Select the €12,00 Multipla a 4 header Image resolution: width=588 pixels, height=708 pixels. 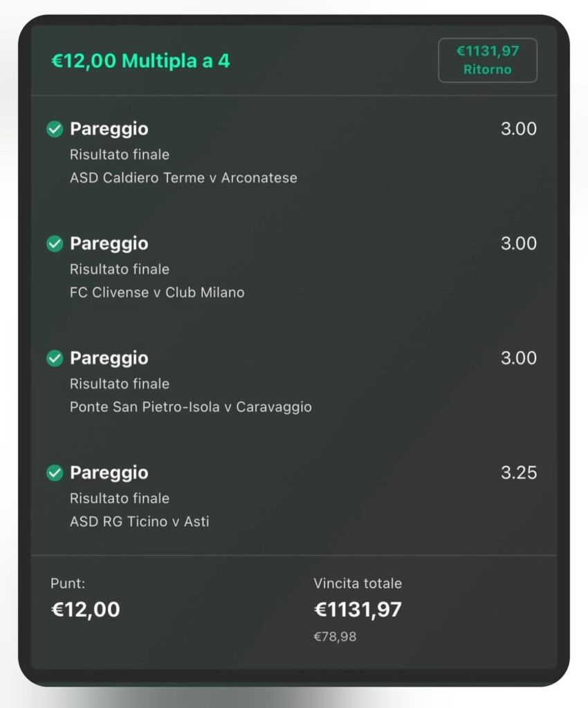coord(140,61)
